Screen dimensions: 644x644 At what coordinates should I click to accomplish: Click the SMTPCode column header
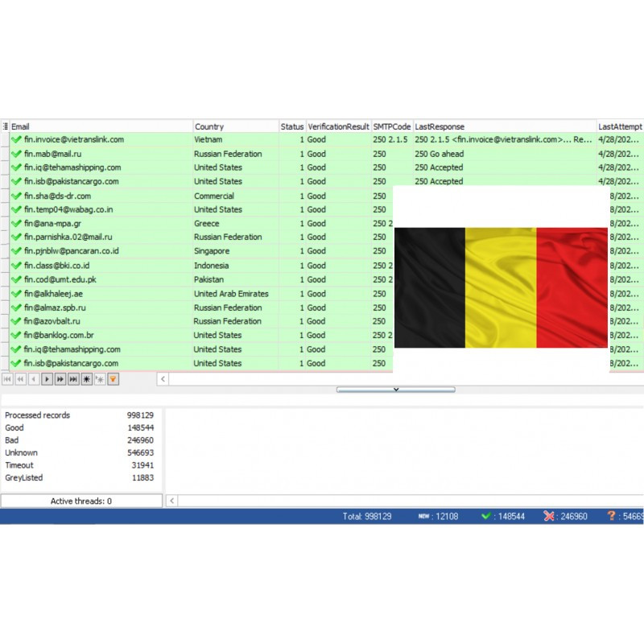click(391, 126)
